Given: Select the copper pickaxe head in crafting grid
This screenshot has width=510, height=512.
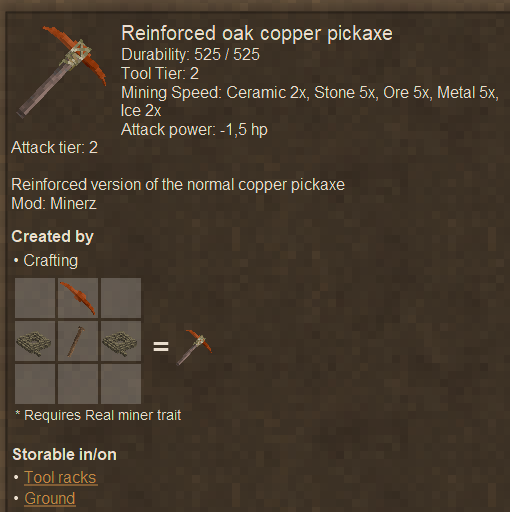Looking at the screenshot, I should click(x=78, y=298).
